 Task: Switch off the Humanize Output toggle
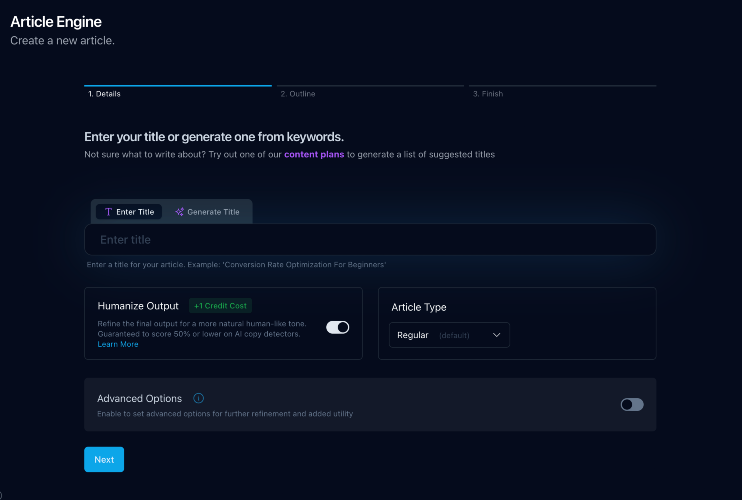337,327
